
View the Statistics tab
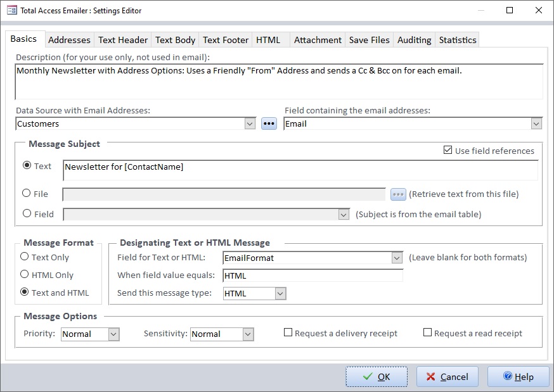click(x=458, y=40)
